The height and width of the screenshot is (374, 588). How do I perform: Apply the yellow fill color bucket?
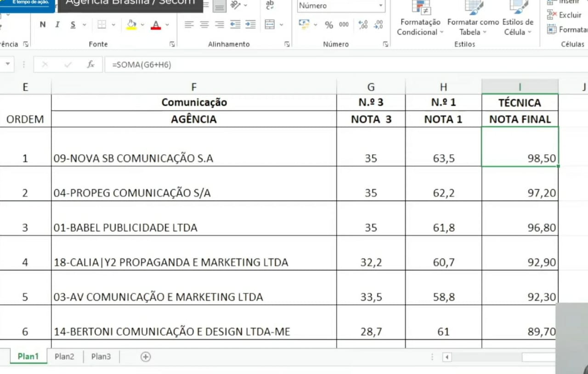[x=131, y=25]
